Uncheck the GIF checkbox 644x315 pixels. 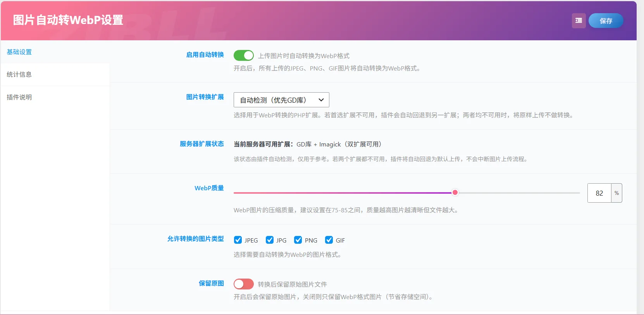[x=329, y=240]
